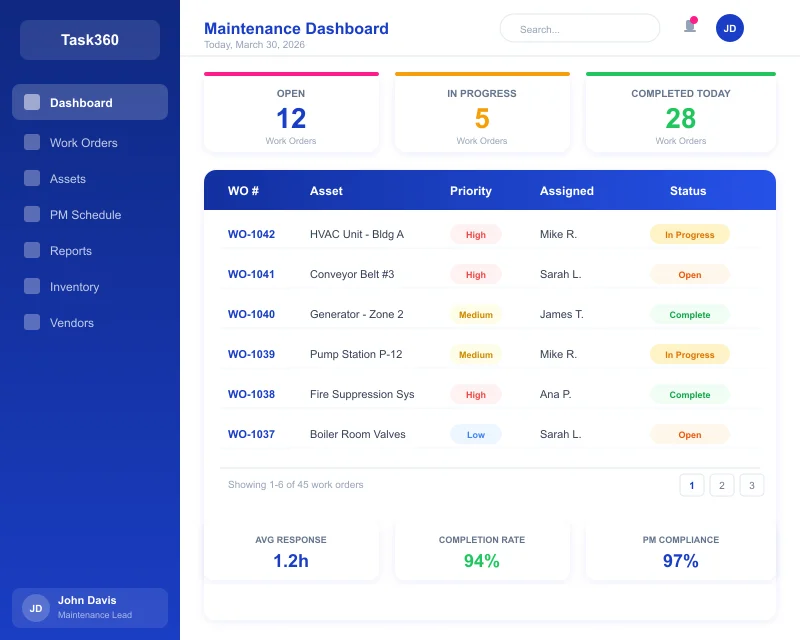The width and height of the screenshot is (800, 640).
Task: Navigate to the Work Orders section
Action: point(82,143)
